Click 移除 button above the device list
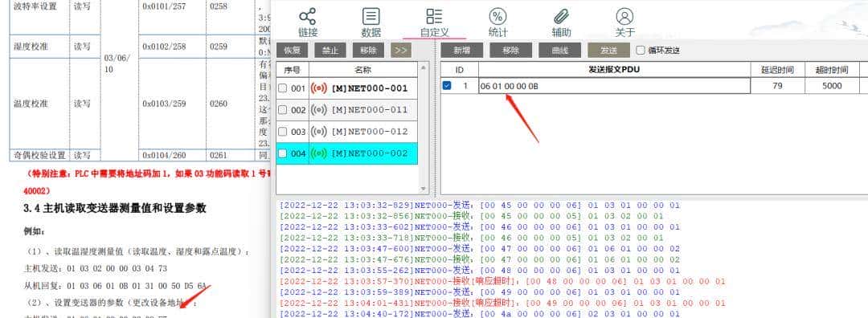This screenshot has width=868, height=318. (x=368, y=51)
